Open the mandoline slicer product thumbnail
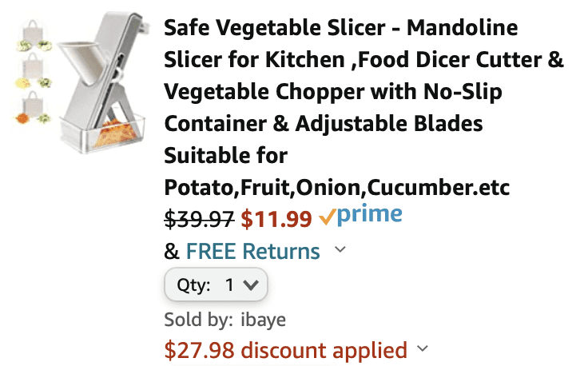 (81, 82)
